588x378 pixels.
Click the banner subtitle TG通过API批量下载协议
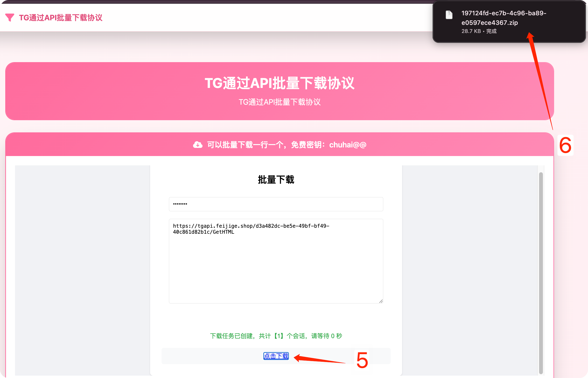coord(279,102)
